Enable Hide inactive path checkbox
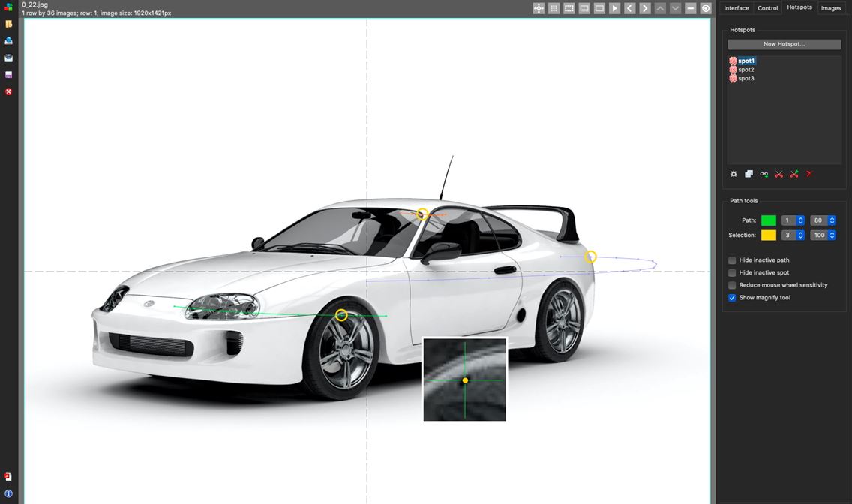The width and height of the screenshot is (852, 504). coord(732,260)
